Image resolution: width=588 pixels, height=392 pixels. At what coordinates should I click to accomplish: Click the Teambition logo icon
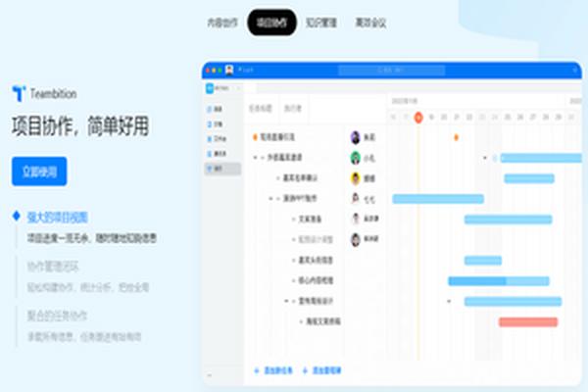click(x=18, y=93)
